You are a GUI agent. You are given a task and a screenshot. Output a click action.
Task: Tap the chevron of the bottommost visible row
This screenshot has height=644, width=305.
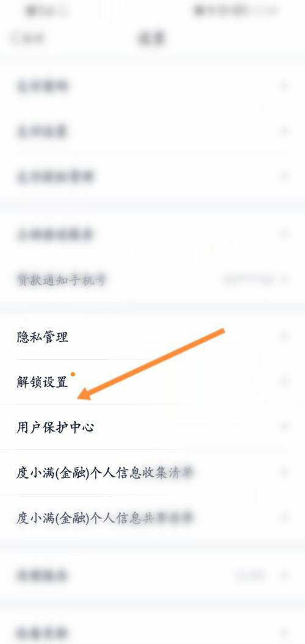[284, 632]
